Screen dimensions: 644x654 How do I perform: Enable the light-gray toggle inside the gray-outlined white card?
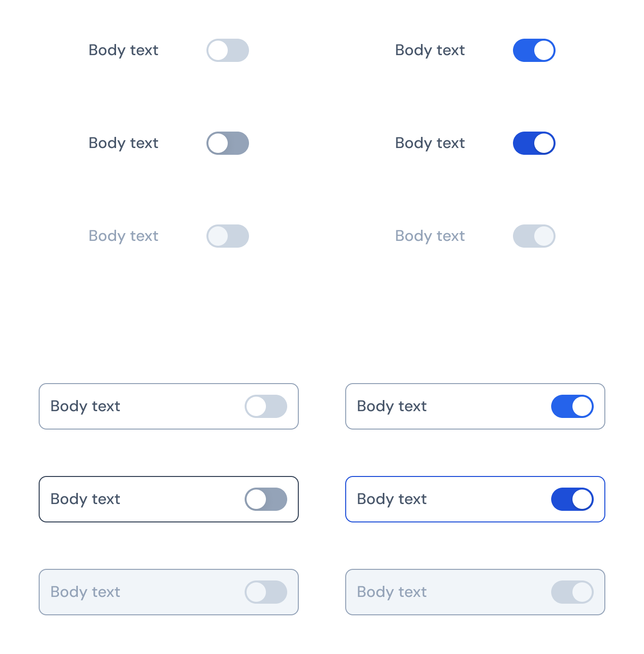(266, 406)
